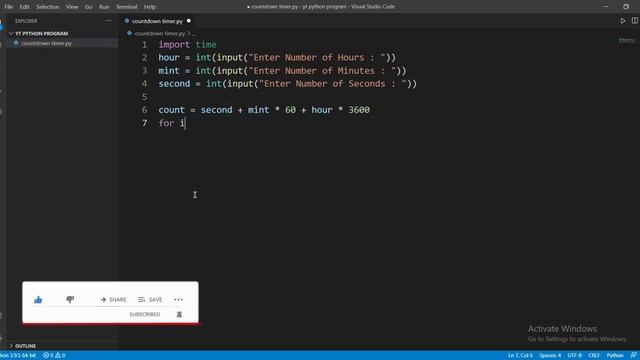Screen dimensions: 640x360
Task: Open the File menu
Action: [x=9, y=7]
